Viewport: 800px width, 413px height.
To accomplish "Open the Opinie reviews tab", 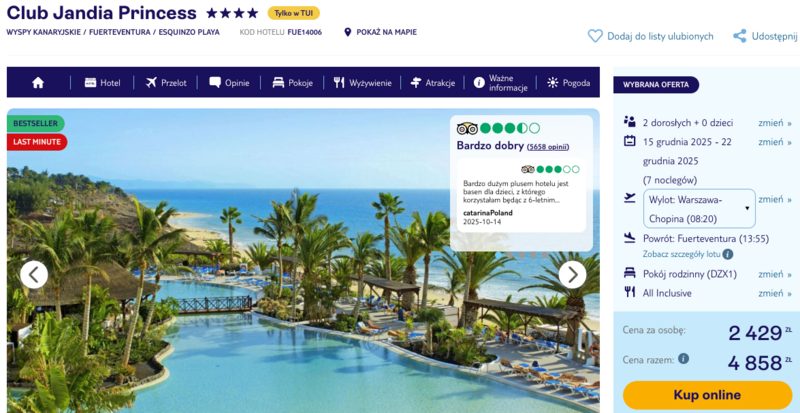I will click(x=229, y=83).
